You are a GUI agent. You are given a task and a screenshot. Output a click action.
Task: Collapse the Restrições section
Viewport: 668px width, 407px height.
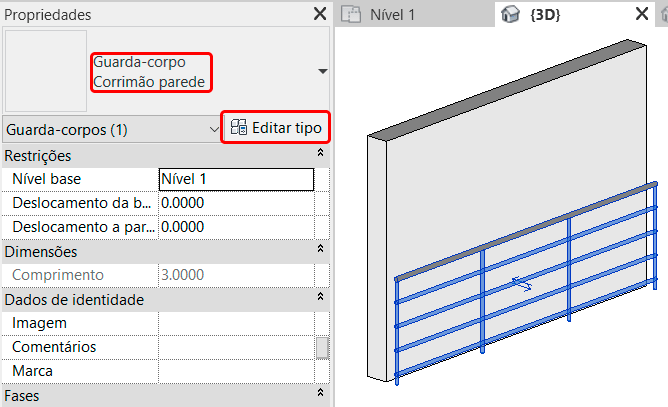click(320, 154)
